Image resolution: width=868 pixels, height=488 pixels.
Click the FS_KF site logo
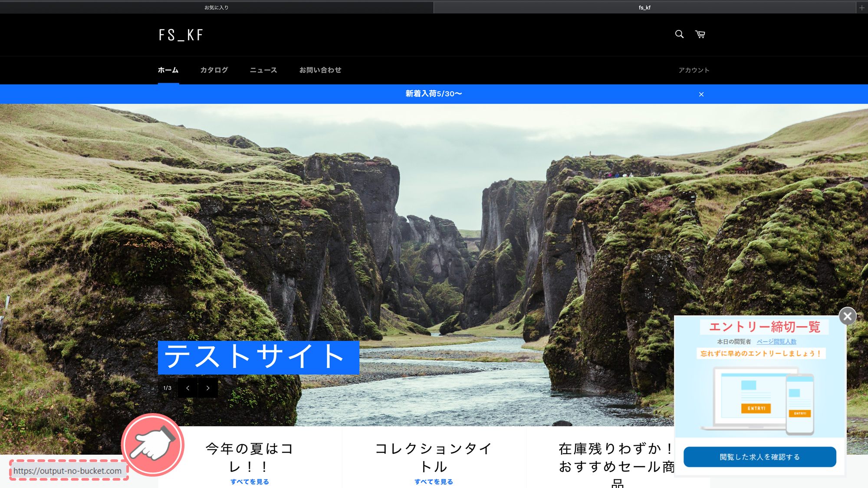[x=181, y=35]
